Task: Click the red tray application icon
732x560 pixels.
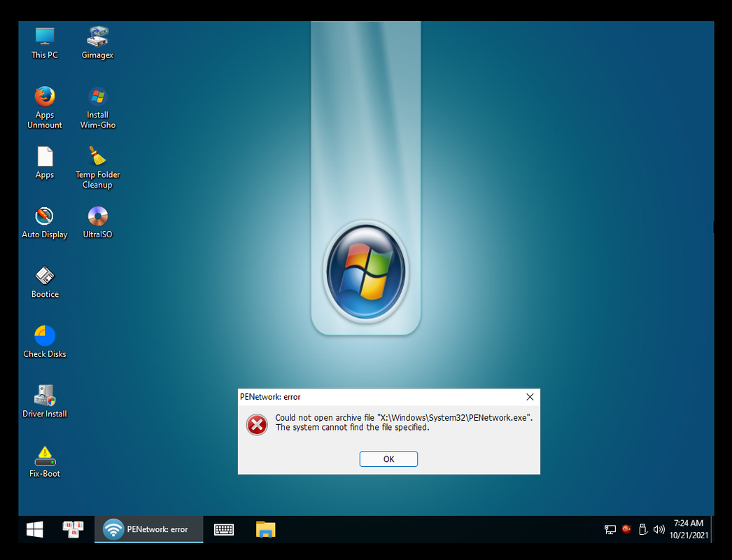Action: point(626,529)
